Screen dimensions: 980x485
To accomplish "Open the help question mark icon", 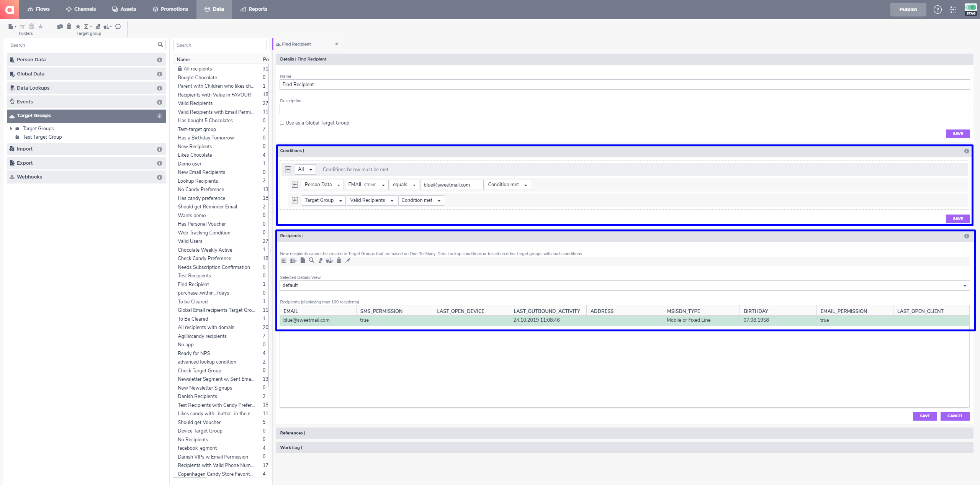I will coord(937,10).
